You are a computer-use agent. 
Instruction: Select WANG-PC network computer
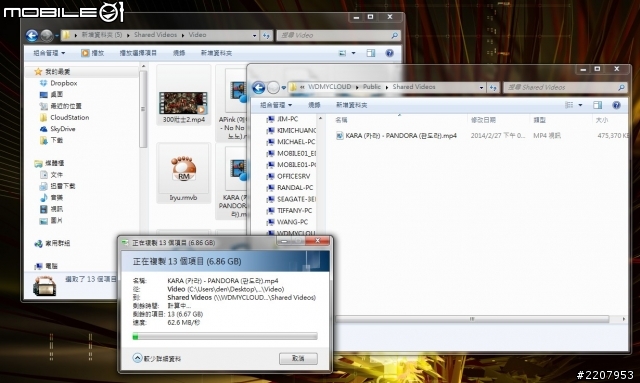287,222
